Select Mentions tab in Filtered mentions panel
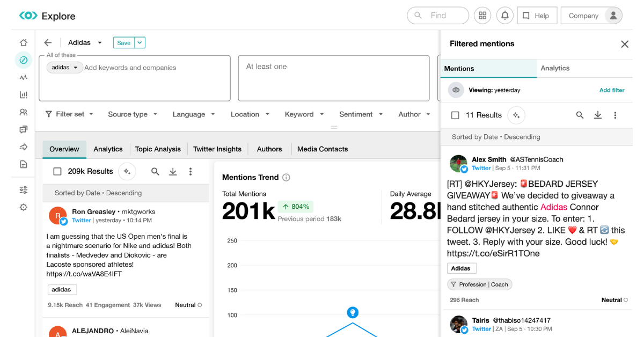This screenshot has height=337, width=644. click(488, 69)
